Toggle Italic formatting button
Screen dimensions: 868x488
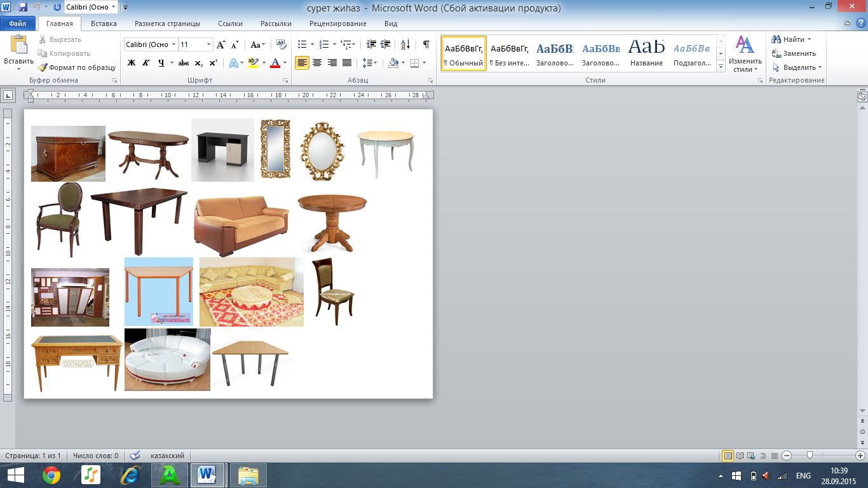point(146,63)
